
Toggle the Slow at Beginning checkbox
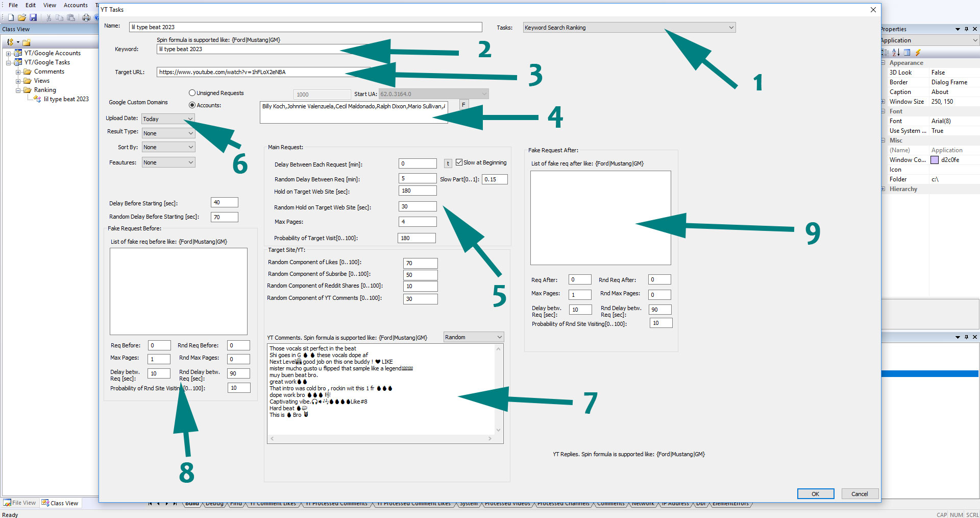(x=459, y=162)
